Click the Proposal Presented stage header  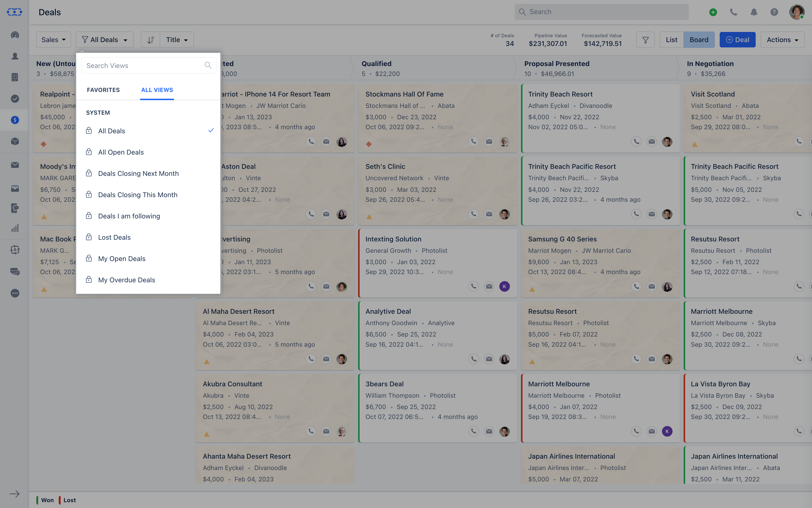pyautogui.click(x=557, y=63)
